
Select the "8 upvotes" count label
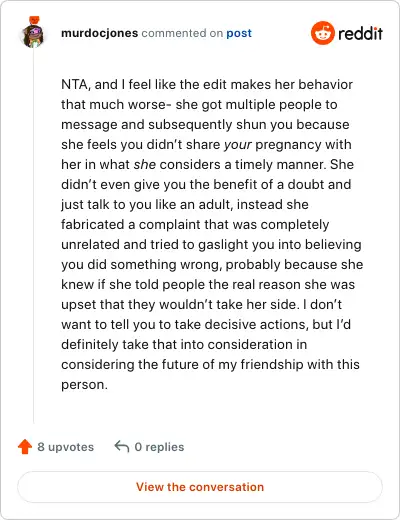tap(66, 447)
